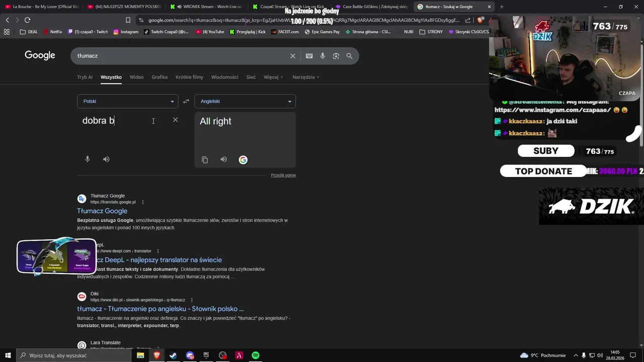Switch to the Wiadomości tab
The width and height of the screenshot is (644, 362).
[x=225, y=77]
